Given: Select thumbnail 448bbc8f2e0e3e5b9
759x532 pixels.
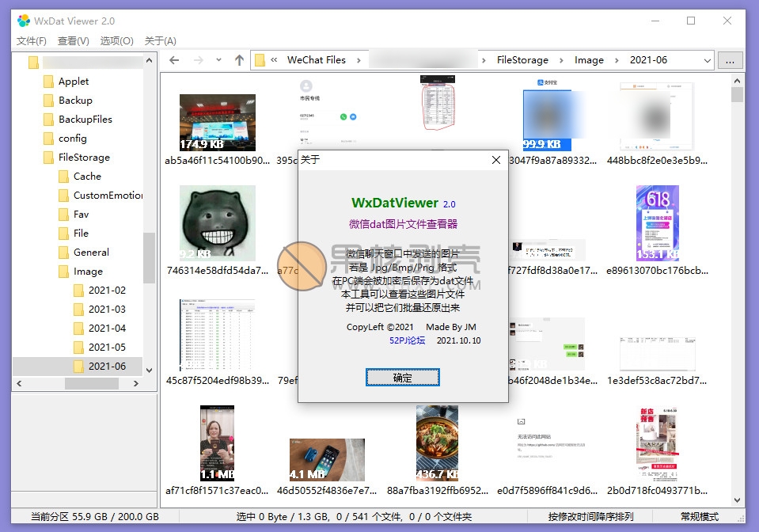Looking at the screenshot, I should coord(658,116).
